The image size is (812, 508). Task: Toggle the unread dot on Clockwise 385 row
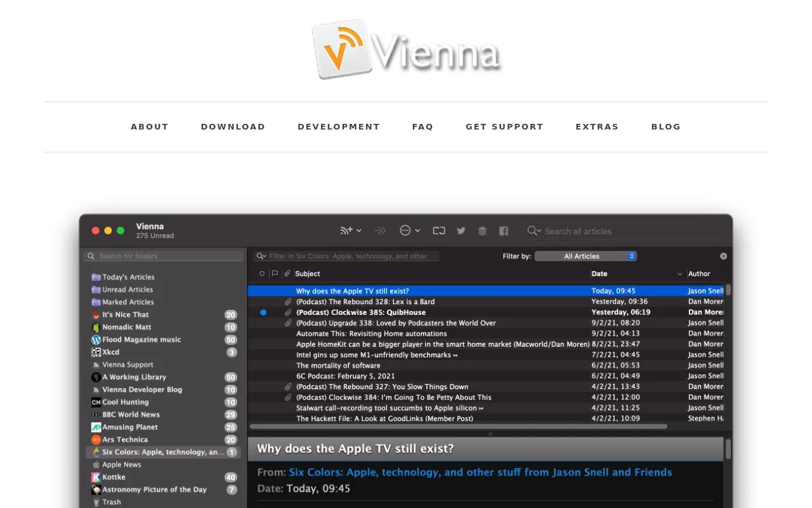tap(263, 312)
